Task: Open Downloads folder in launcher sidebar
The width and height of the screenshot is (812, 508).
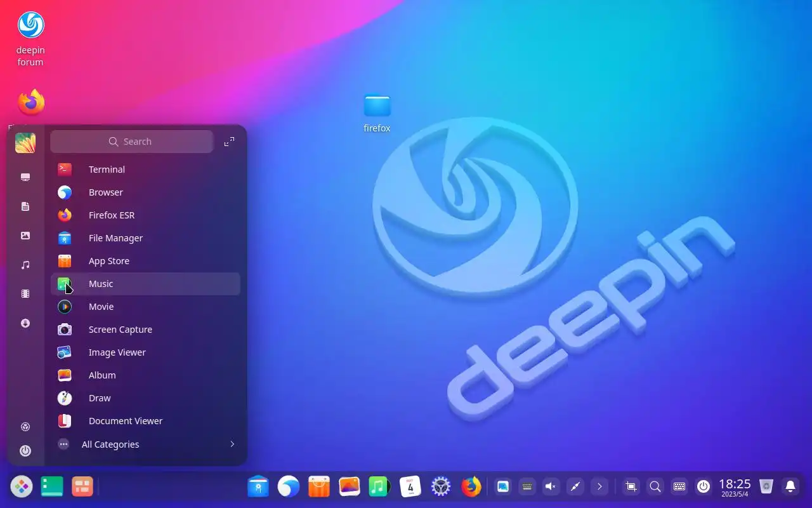Action: coord(25,323)
